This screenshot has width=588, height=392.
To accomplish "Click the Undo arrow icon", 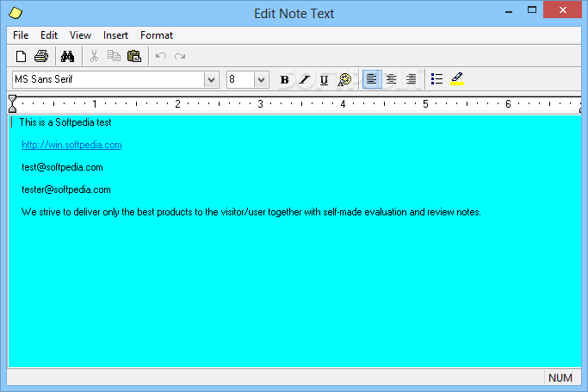I will [161, 56].
